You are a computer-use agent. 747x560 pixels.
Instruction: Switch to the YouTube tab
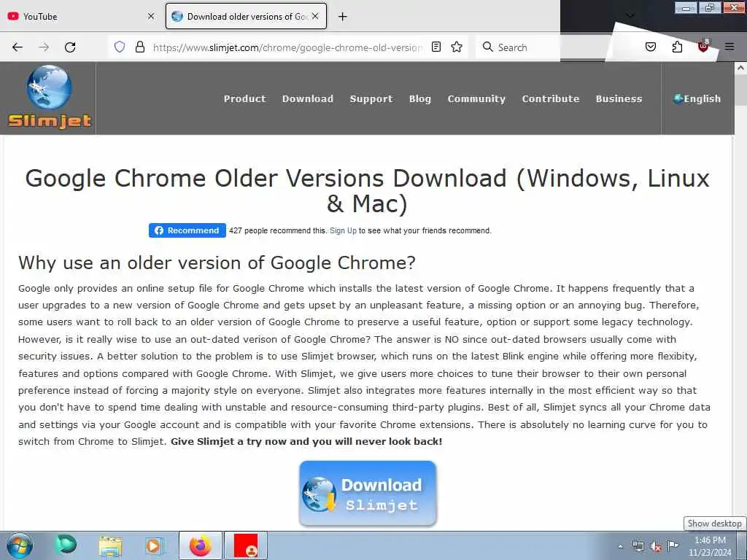pyautogui.click(x=81, y=16)
